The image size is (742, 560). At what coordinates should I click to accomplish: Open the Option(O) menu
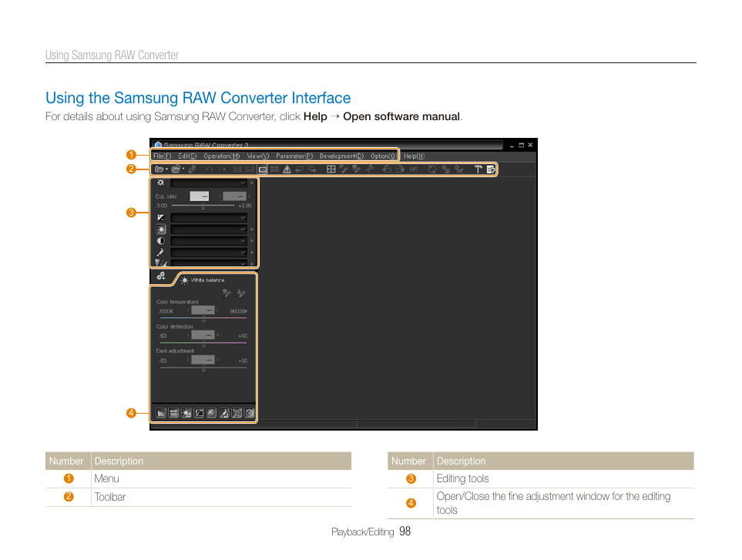click(383, 156)
